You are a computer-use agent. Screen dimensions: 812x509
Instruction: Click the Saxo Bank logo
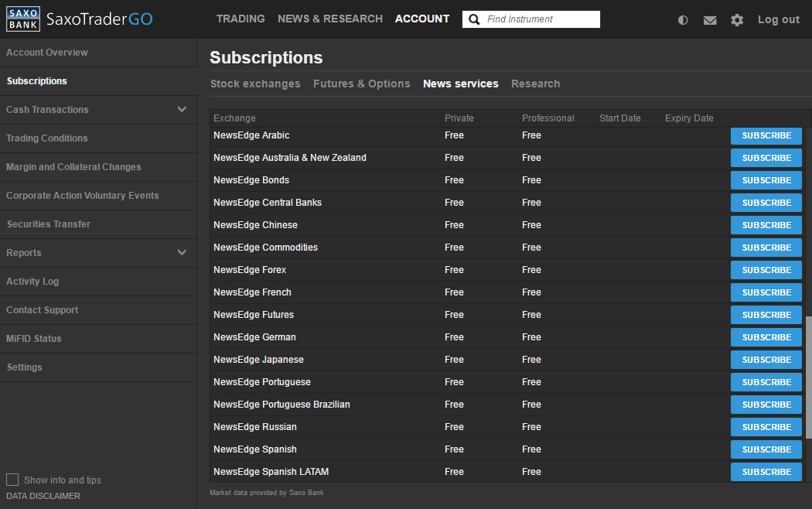click(23, 19)
